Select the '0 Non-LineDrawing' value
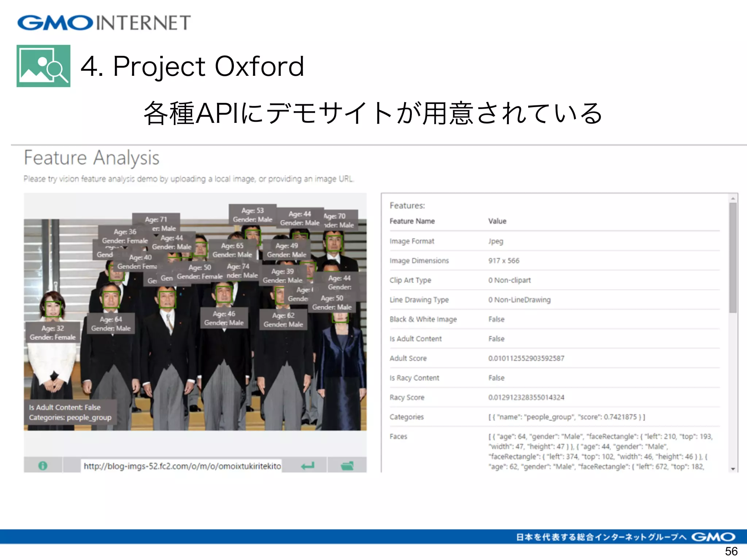Viewport: 747px width, 560px height. click(519, 300)
